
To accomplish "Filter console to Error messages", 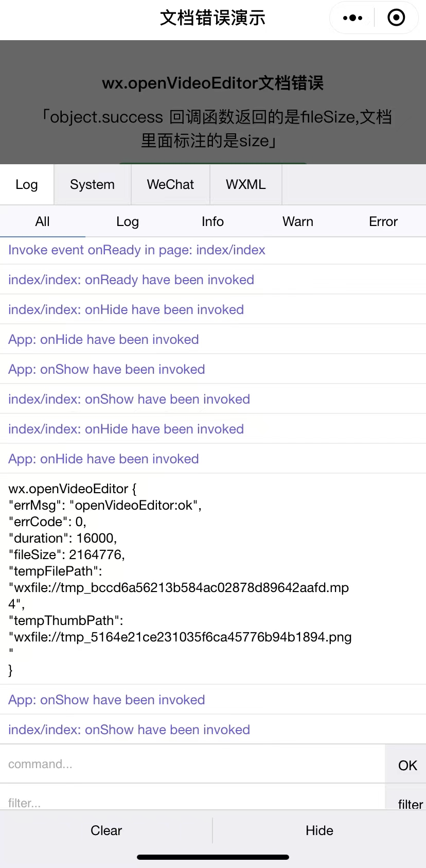I will click(x=383, y=221).
